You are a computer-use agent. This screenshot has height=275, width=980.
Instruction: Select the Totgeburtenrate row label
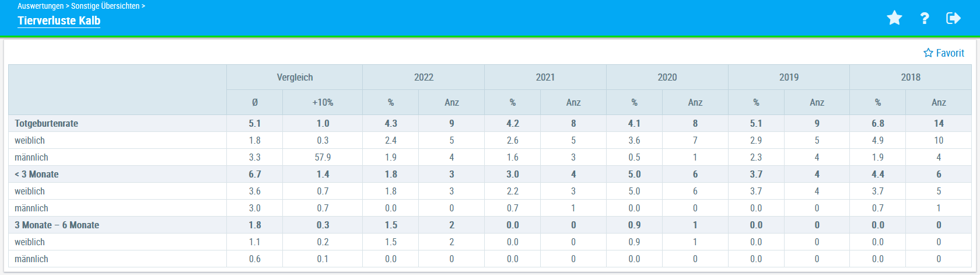click(47, 123)
